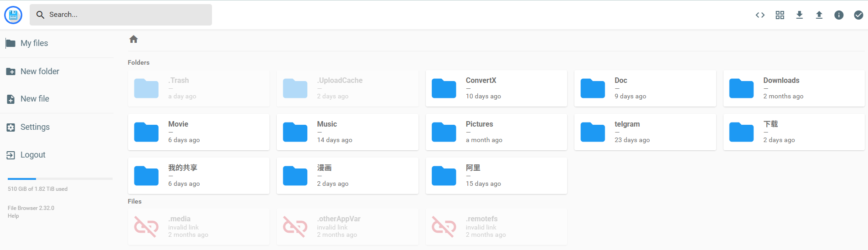
Task: Click New file in the sidebar
Action: tap(57, 99)
